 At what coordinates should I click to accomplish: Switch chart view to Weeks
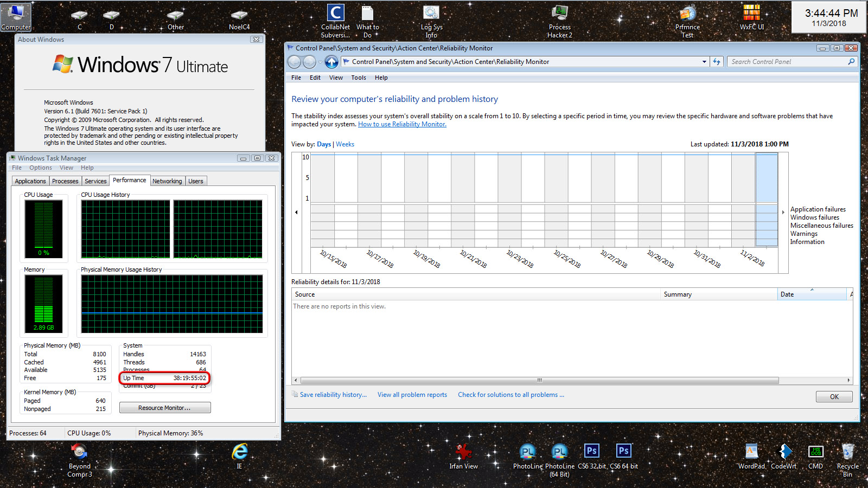click(345, 144)
